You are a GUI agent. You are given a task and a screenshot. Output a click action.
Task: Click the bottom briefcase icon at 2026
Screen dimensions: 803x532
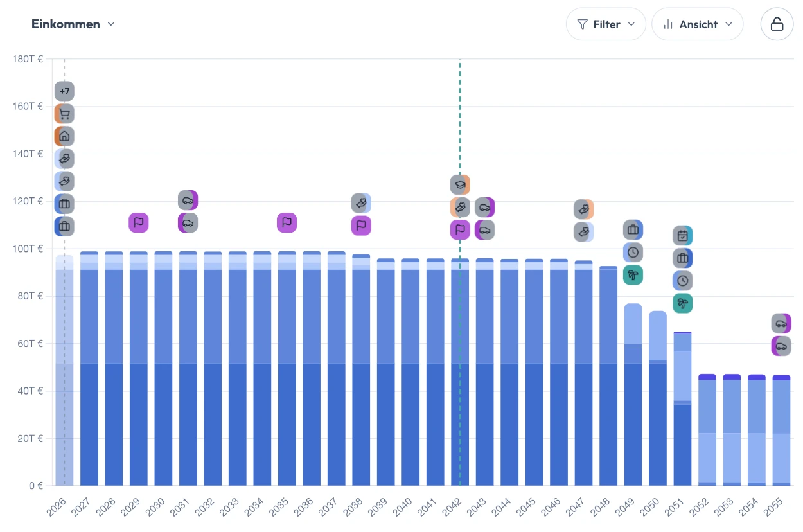(64, 226)
